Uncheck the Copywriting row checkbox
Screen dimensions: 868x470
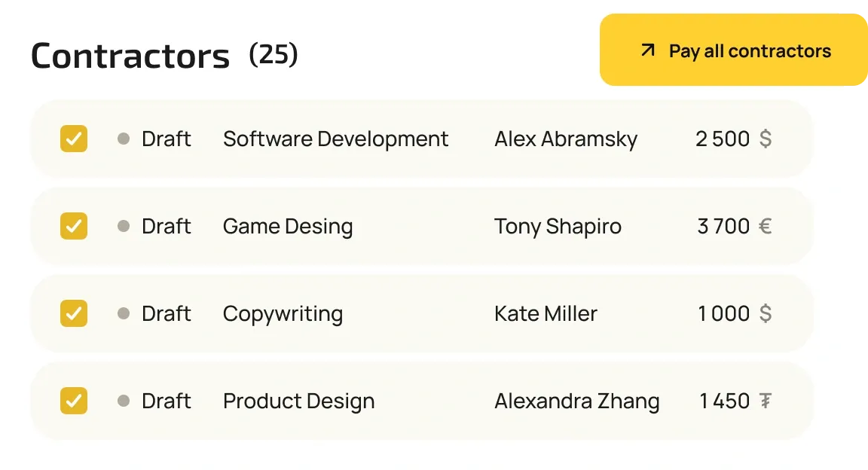(x=74, y=314)
